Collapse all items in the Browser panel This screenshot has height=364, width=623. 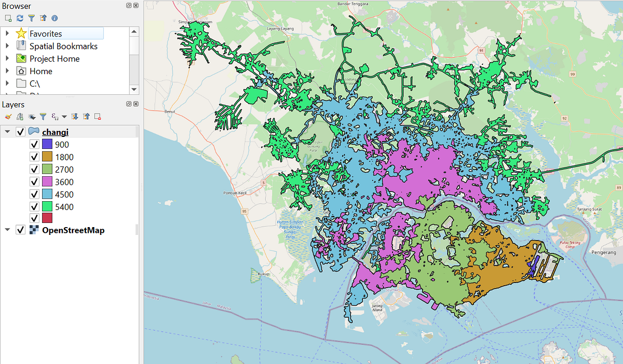coord(43,18)
